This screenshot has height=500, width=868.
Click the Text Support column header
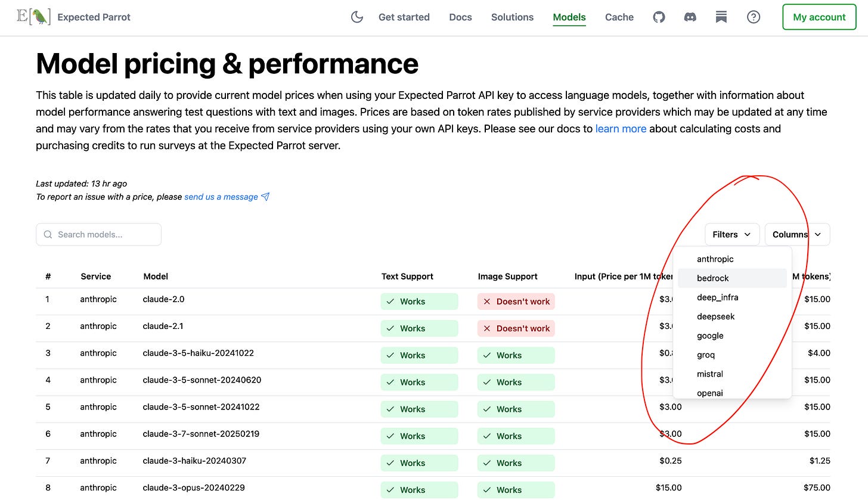pos(407,277)
